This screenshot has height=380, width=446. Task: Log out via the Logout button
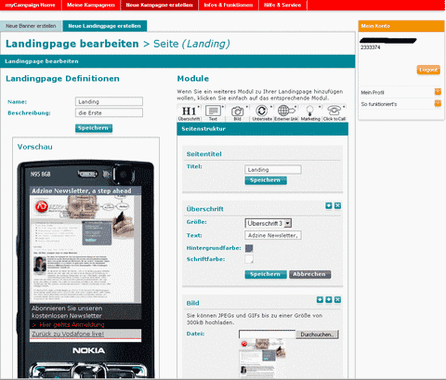point(428,70)
